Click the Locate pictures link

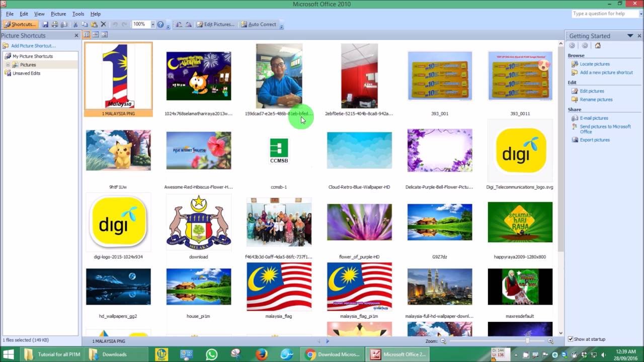click(x=595, y=64)
